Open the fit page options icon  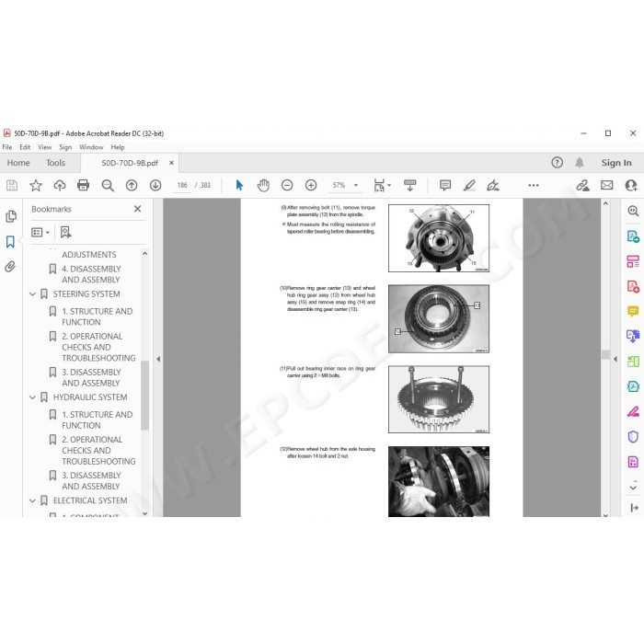[382, 185]
